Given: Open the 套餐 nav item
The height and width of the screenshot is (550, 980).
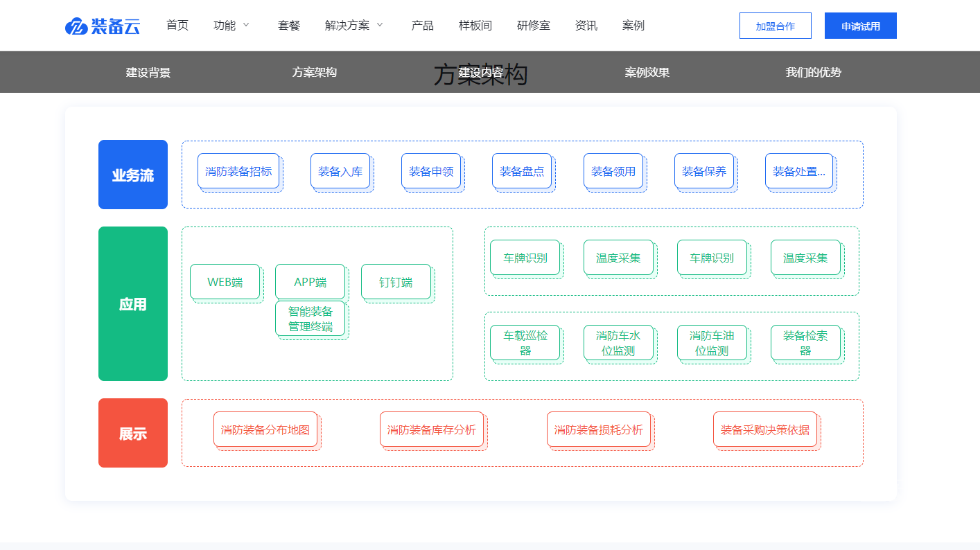Looking at the screenshot, I should (289, 26).
